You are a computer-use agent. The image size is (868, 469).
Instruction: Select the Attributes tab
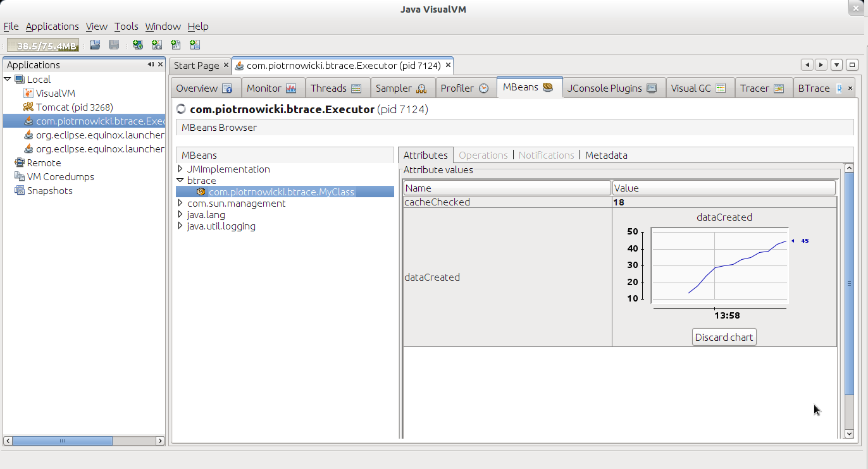(x=426, y=155)
